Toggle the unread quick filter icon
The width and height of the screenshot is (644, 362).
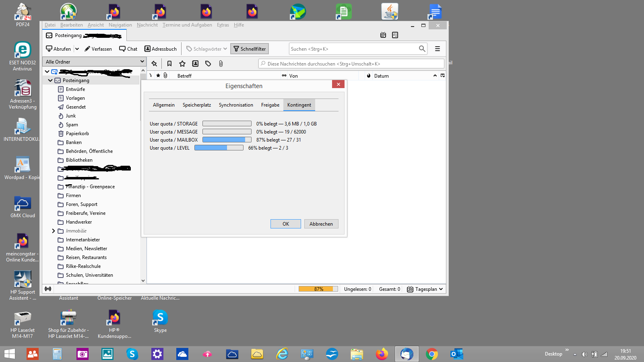point(169,64)
